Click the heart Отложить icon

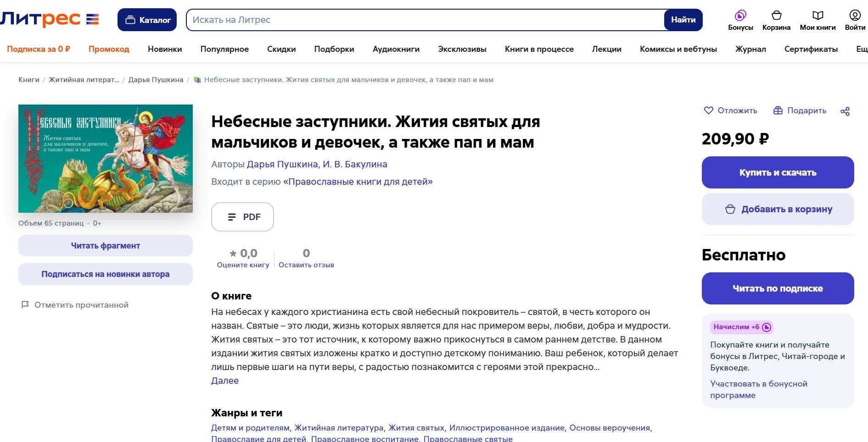[x=709, y=110]
